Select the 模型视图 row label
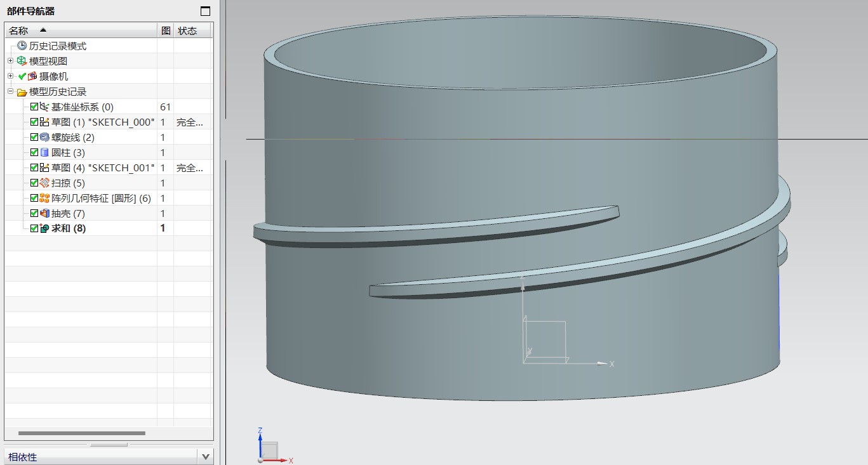This screenshot has height=465, width=868. pyautogui.click(x=48, y=61)
